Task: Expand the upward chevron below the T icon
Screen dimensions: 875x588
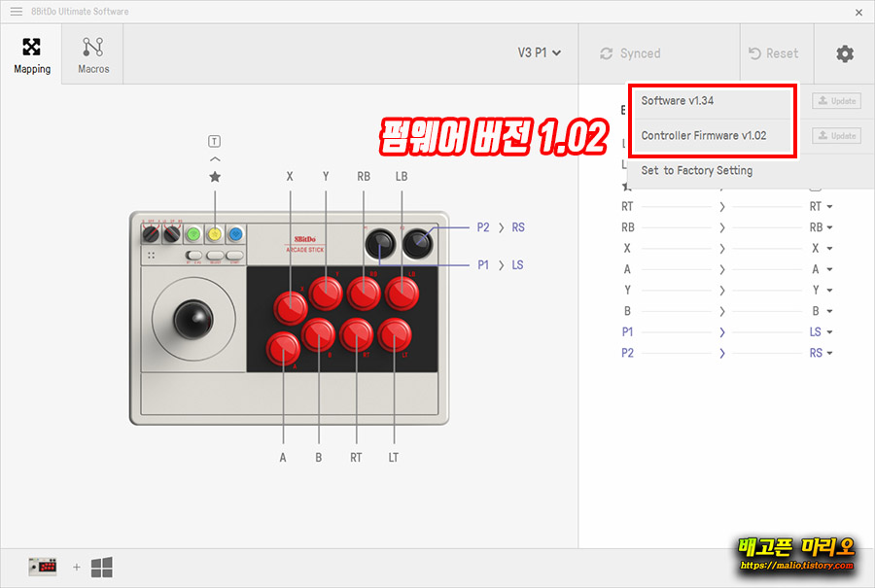Action: click(215, 159)
